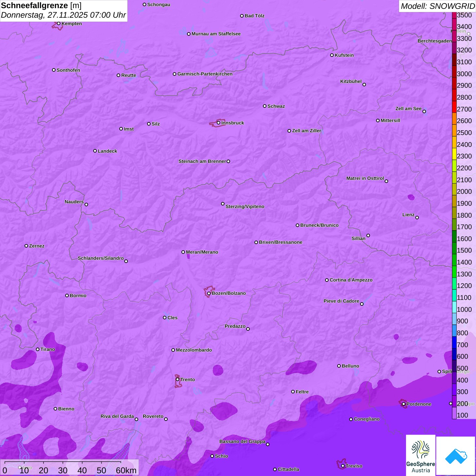Click the 100 light purple legend swatch
476x476 pixels.
tap(454, 413)
